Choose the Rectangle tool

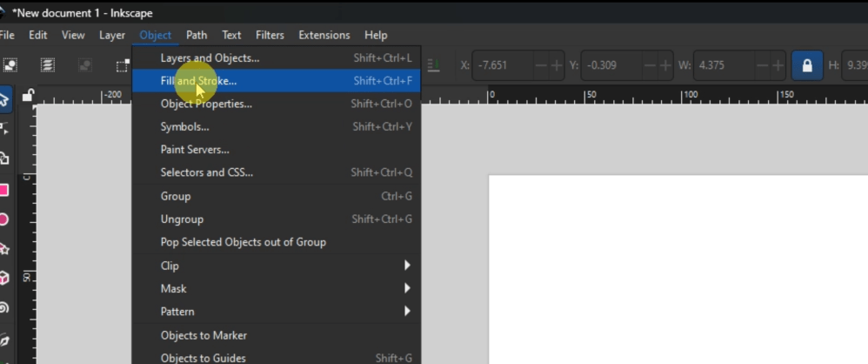(x=4, y=190)
